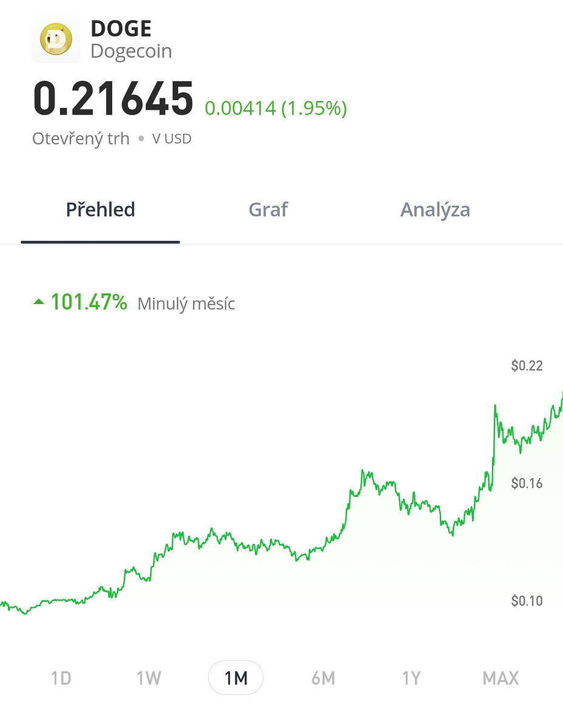Open the Přehled tab
Viewport: 563px width, 728px height.
[x=100, y=210]
